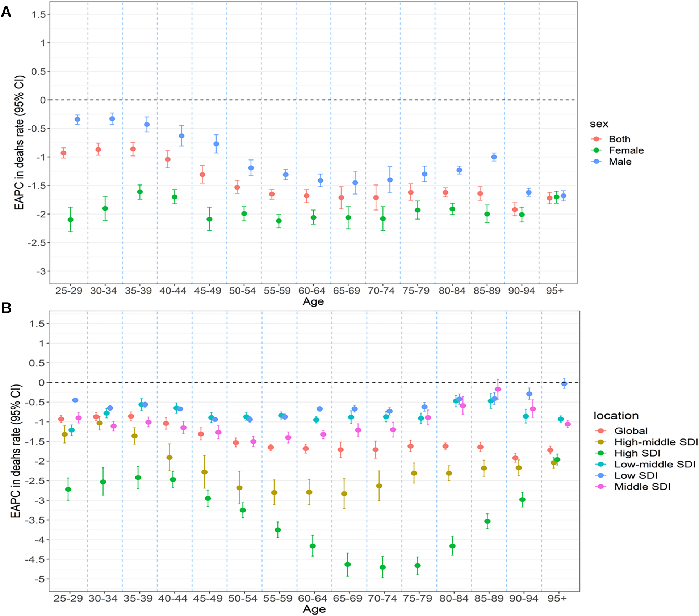
Task: Click the Female point for 25-29 in panel A
Action: 71,220
